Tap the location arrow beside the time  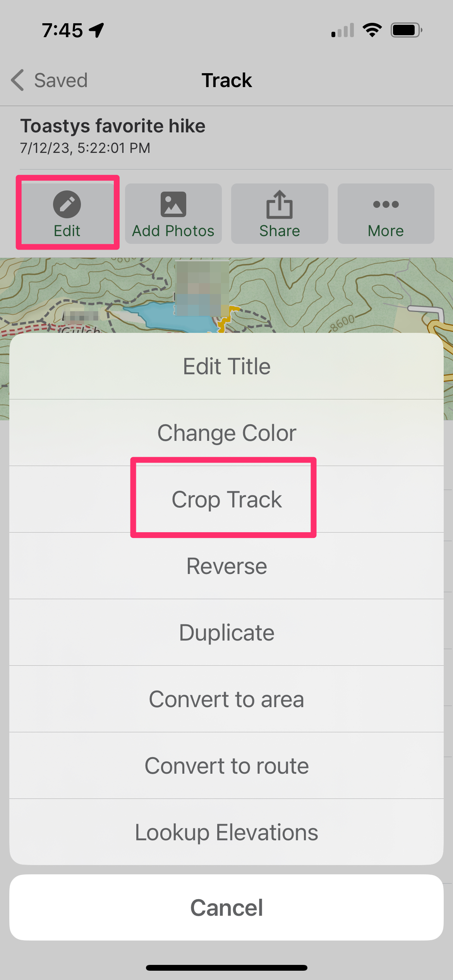pos(96,30)
